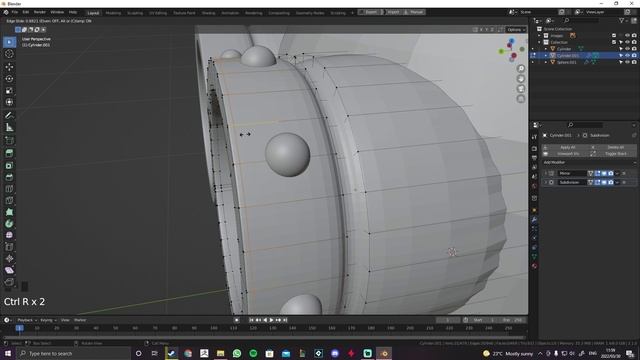
Task: Open the File menu
Action: (15, 12)
